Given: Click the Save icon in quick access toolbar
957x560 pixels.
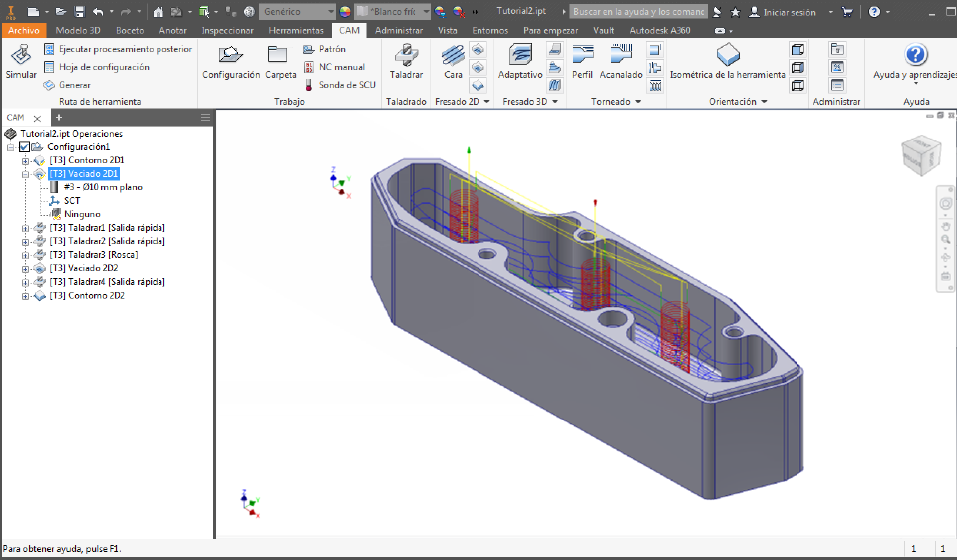Looking at the screenshot, I should (79, 12).
